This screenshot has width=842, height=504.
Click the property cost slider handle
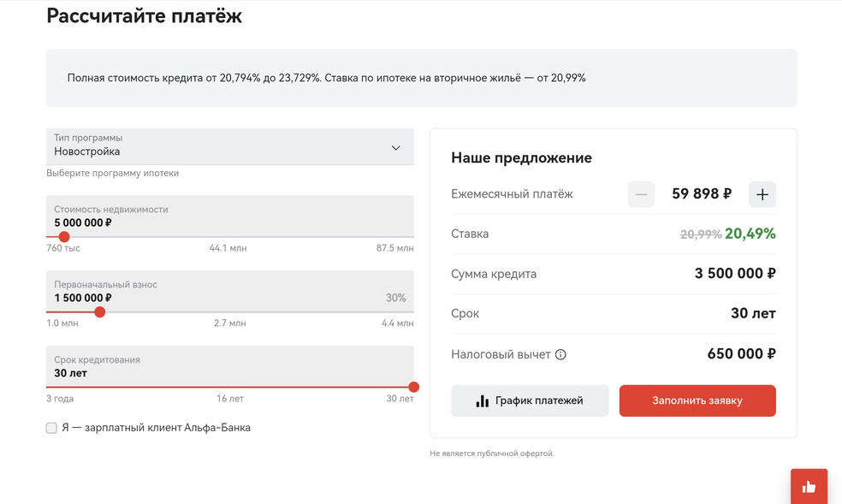[64, 237]
